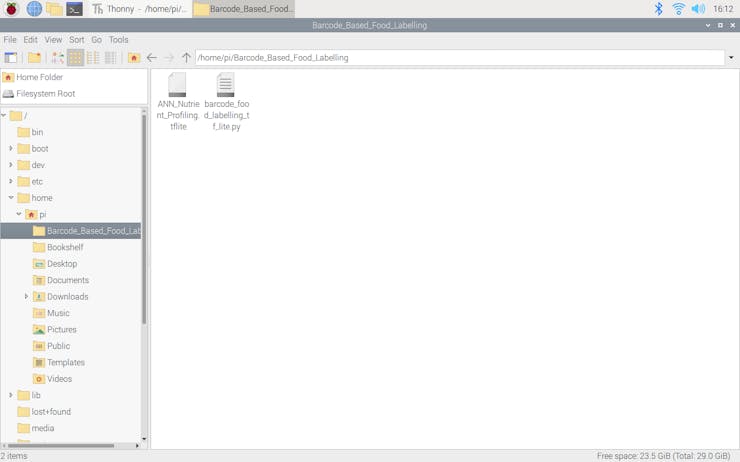Open the Raspberry Pi main menu

(x=11, y=8)
